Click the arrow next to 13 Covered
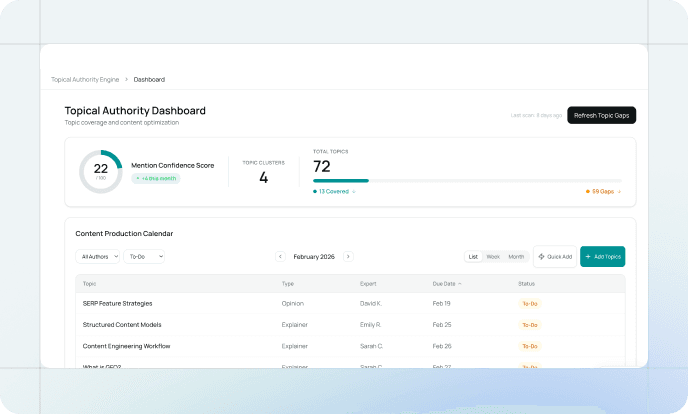This screenshot has width=688, height=414. coord(354,191)
